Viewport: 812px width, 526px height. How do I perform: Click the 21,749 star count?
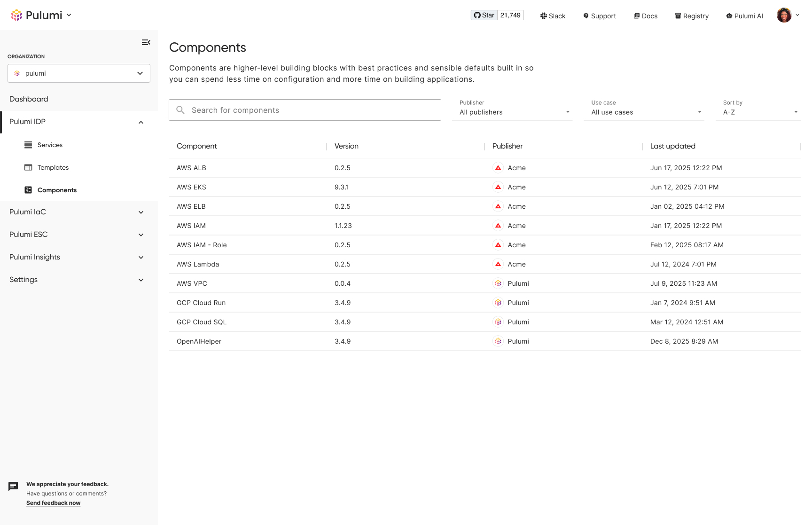point(510,15)
